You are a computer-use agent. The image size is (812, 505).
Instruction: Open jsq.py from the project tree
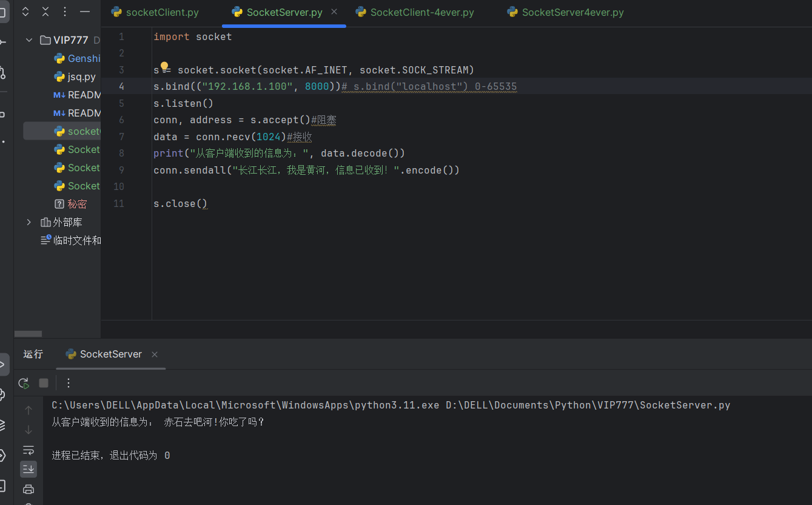pos(81,76)
